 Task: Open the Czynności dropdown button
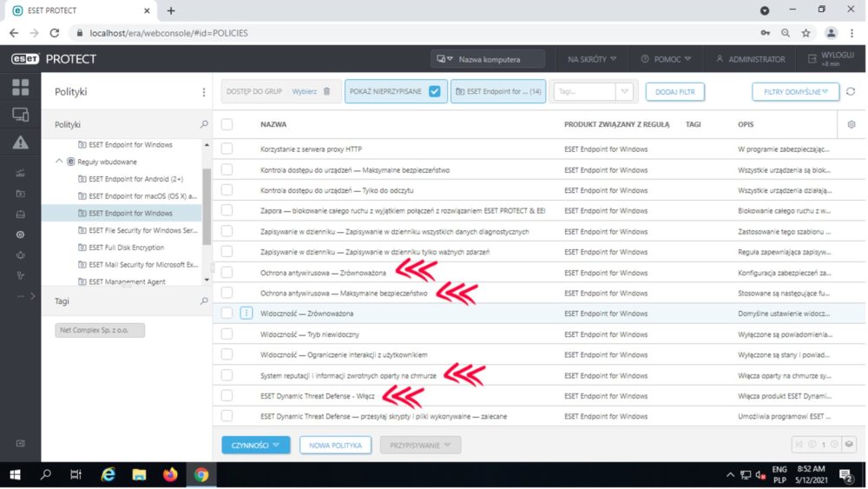256,445
